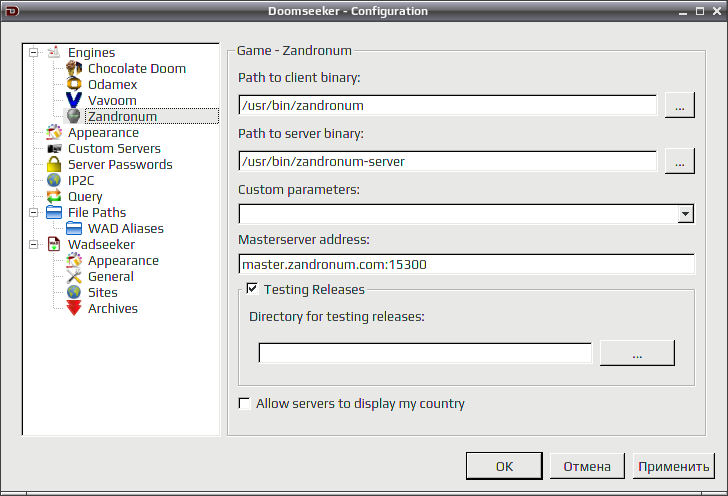
Task: Browse for testing releases directory
Action: pos(637,353)
